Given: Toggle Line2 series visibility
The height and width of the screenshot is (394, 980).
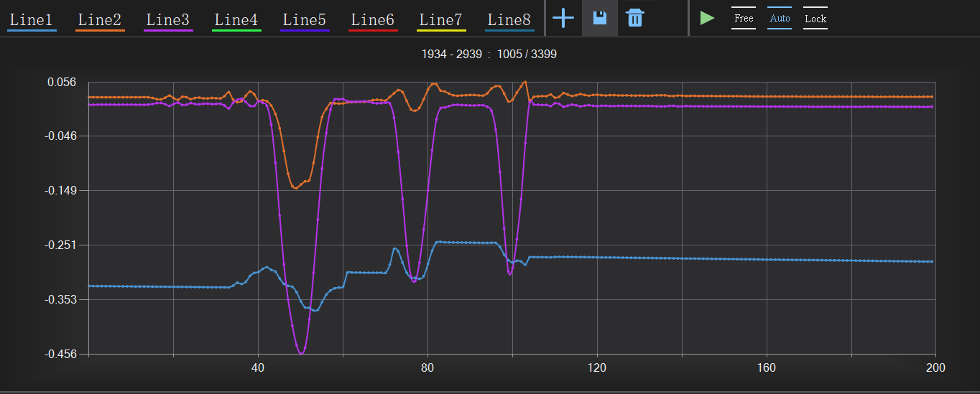Looking at the screenshot, I should click(100, 20).
